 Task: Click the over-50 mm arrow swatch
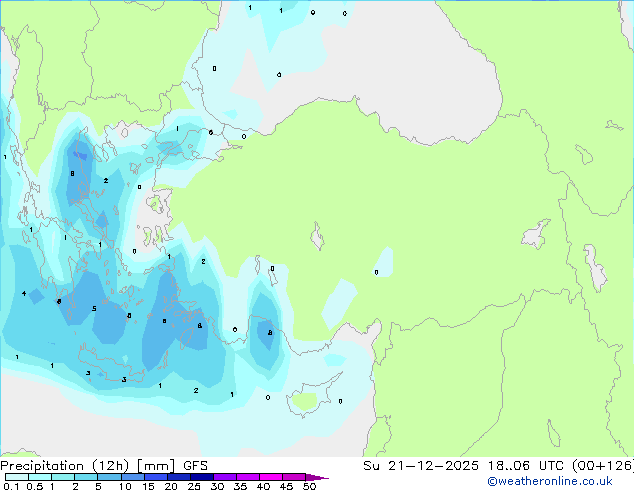[x=317, y=477]
